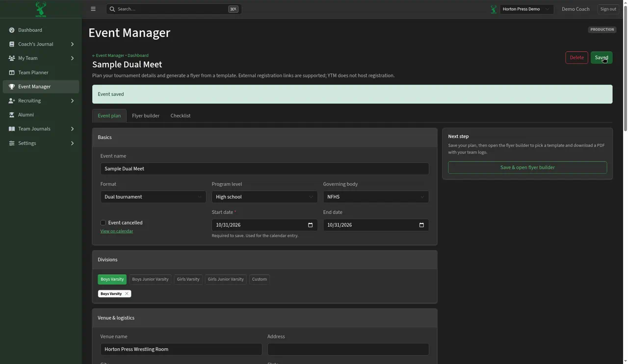Open the Governing body dropdown

[x=376, y=197]
